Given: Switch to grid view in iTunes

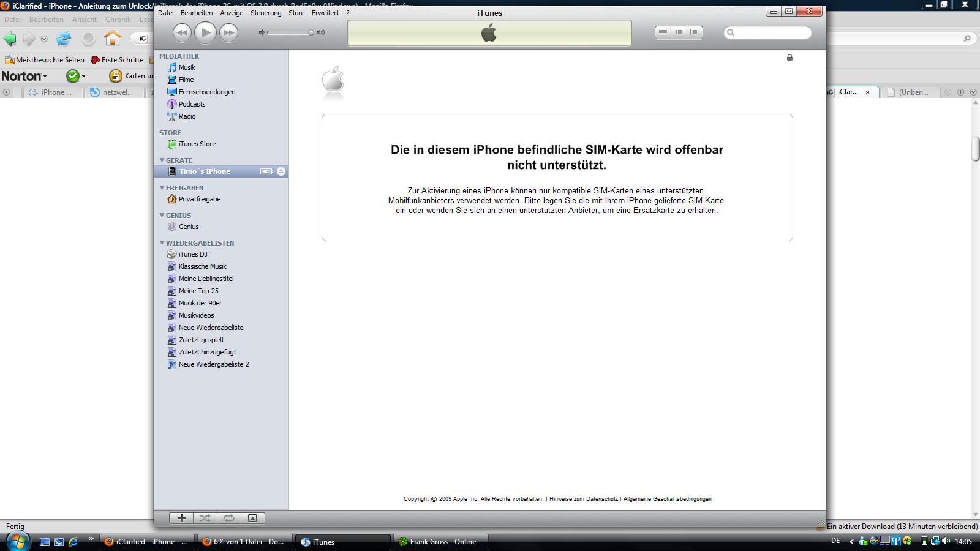Looking at the screenshot, I should [x=679, y=32].
